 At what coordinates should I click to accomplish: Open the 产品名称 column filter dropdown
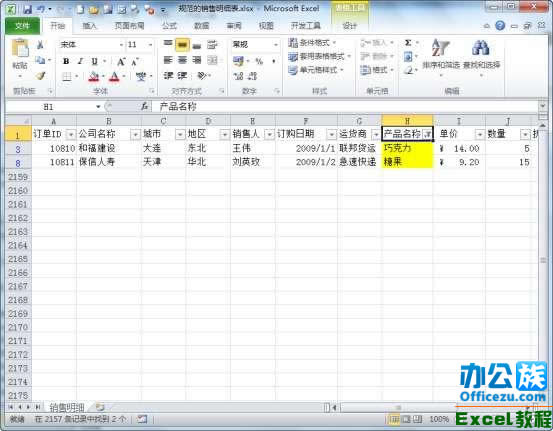427,134
